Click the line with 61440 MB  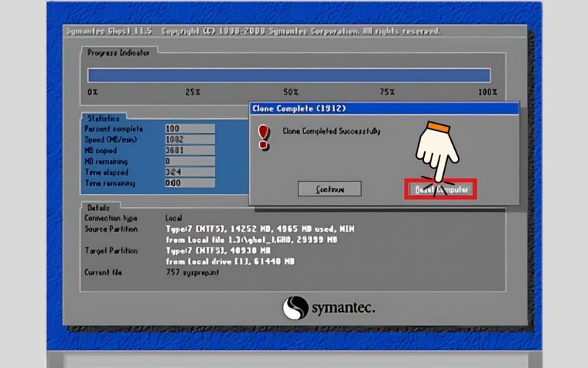pyautogui.click(x=230, y=261)
